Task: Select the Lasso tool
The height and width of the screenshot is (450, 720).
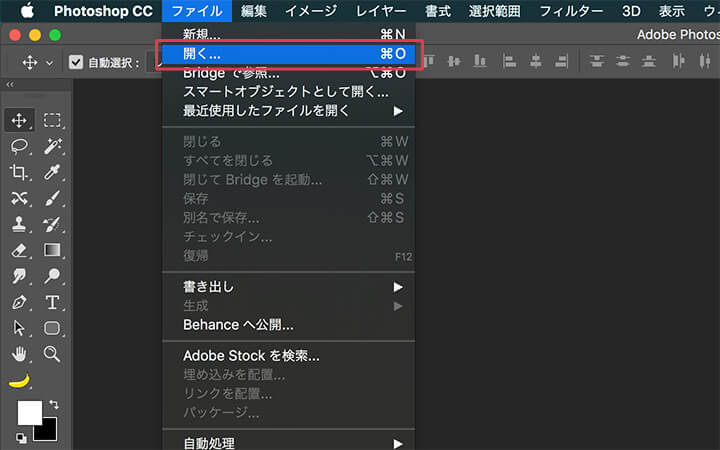Action: [x=19, y=146]
